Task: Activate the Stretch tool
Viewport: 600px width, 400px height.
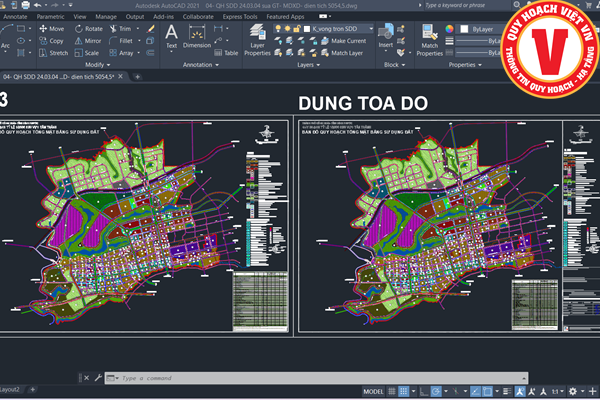Action: 52,53
